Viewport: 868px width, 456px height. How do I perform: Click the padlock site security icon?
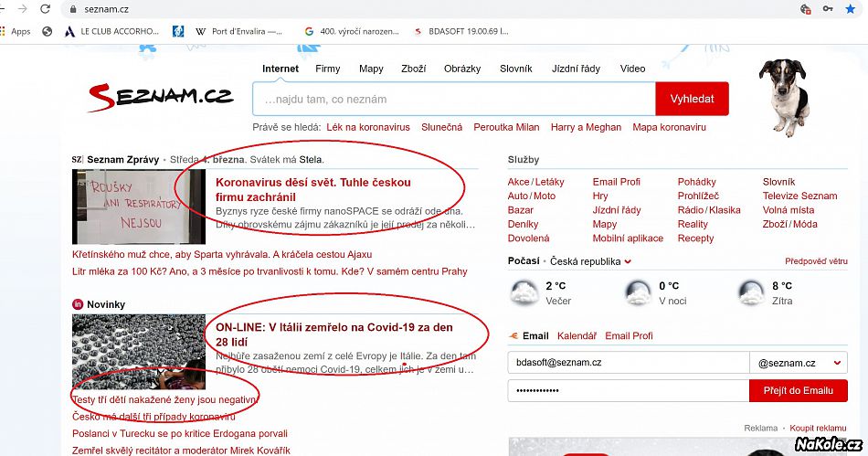pos(73,9)
